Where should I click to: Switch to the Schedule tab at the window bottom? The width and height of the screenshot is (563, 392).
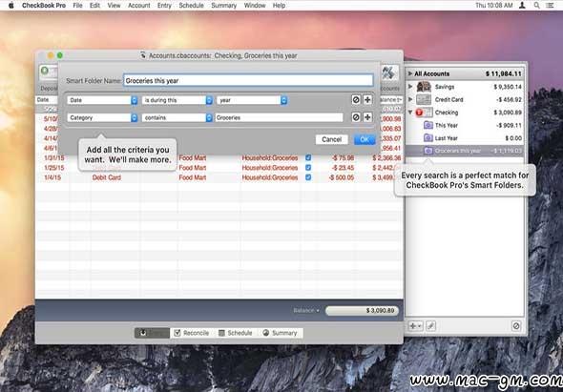coord(235,333)
